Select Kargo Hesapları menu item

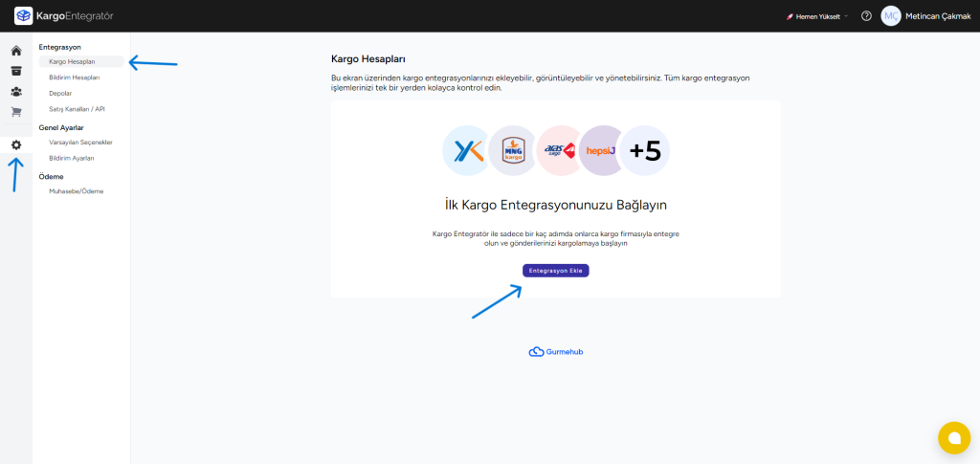pos(72,61)
